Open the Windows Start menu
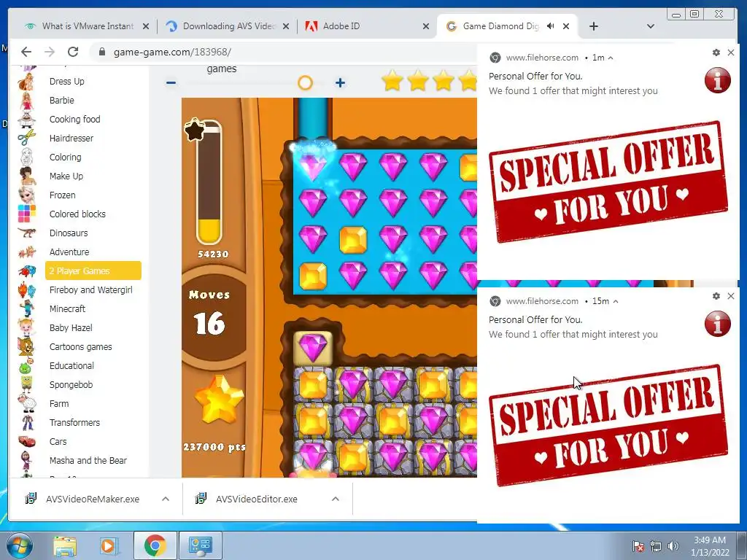The width and height of the screenshot is (747, 560). coord(19,545)
